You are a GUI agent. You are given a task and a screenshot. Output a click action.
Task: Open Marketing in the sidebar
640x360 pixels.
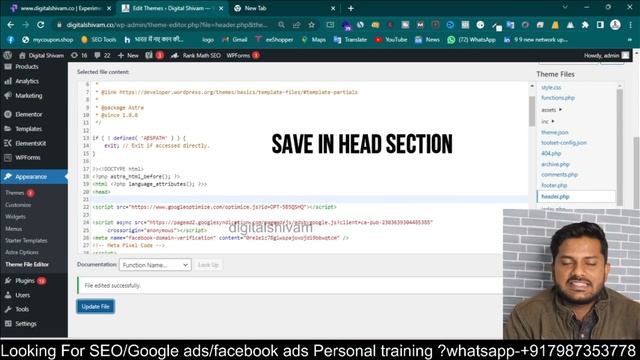point(29,96)
